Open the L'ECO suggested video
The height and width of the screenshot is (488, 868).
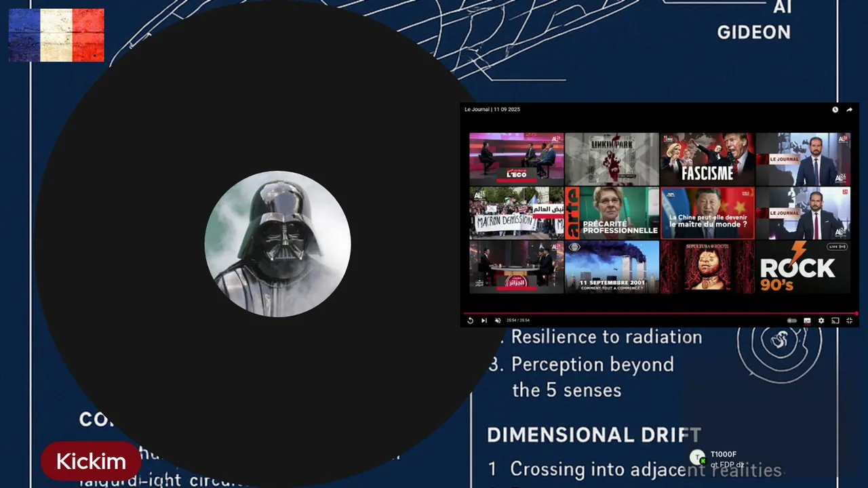pos(516,159)
